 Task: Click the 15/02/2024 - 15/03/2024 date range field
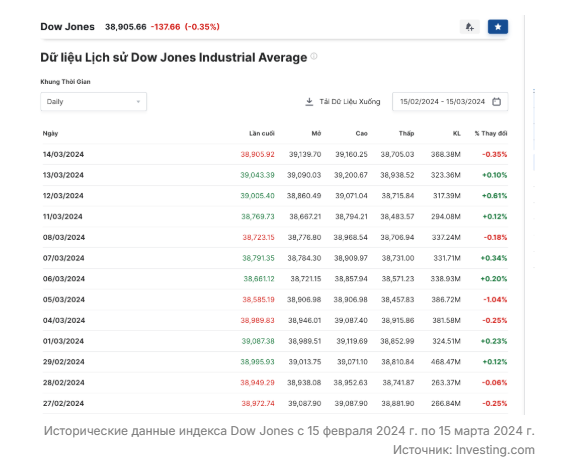(450, 102)
